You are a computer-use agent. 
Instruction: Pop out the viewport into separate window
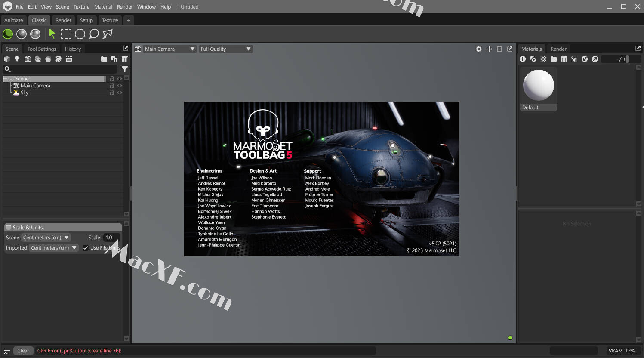point(510,49)
